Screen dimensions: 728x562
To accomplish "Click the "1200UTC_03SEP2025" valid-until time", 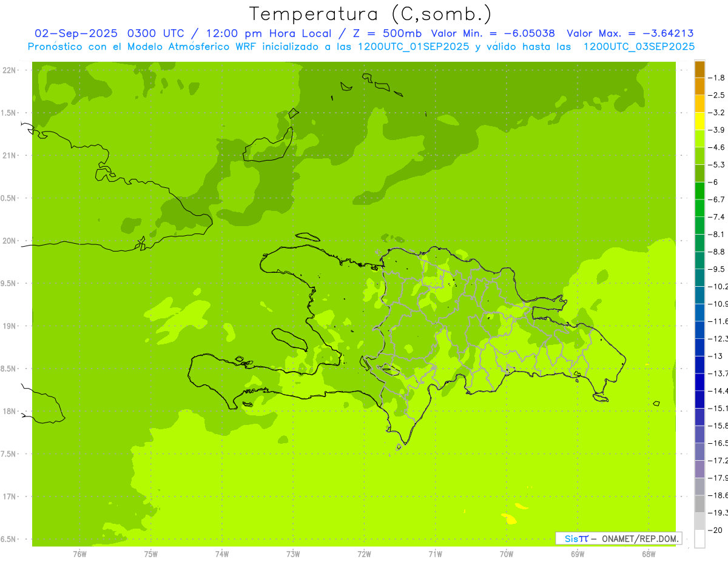I will click(x=639, y=47).
